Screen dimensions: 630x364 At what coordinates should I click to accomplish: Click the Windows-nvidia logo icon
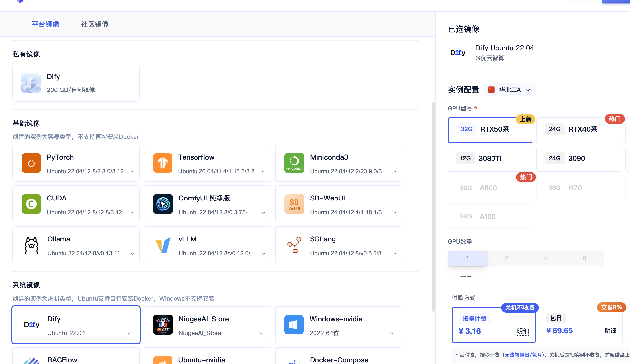pos(294,325)
